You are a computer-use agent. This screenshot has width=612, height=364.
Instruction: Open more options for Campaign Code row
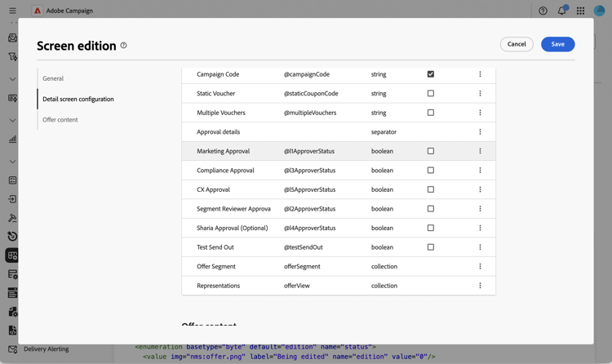(x=480, y=74)
